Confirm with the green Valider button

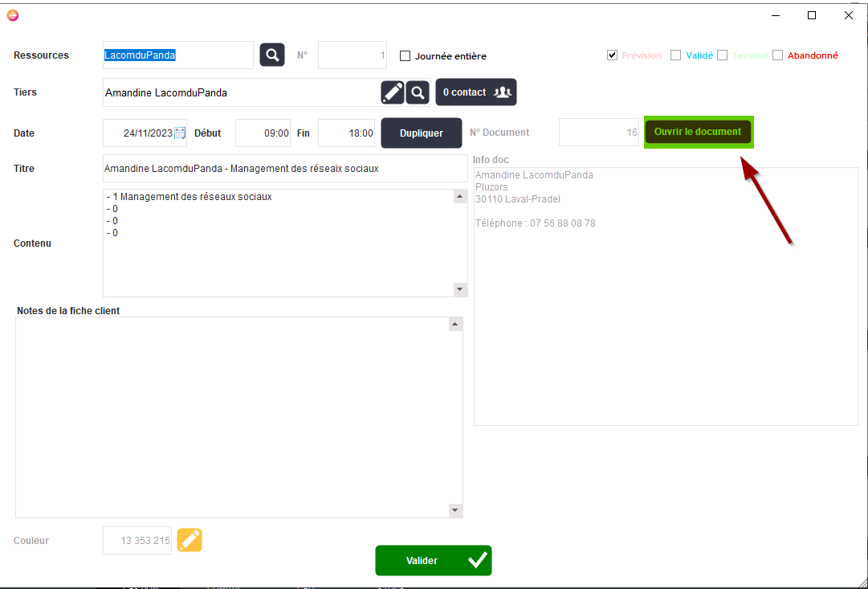click(433, 560)
